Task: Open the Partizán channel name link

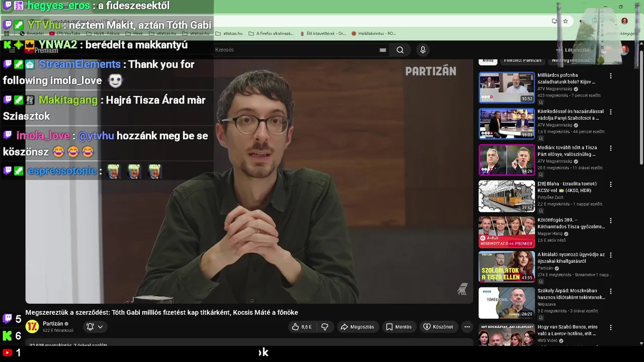Action: (53, 324)
